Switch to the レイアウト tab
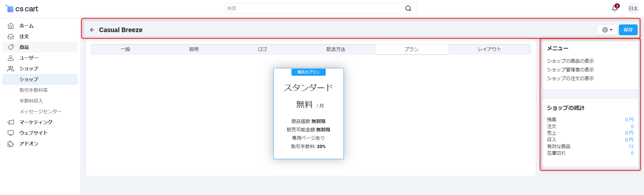 [x=489, y=49]
